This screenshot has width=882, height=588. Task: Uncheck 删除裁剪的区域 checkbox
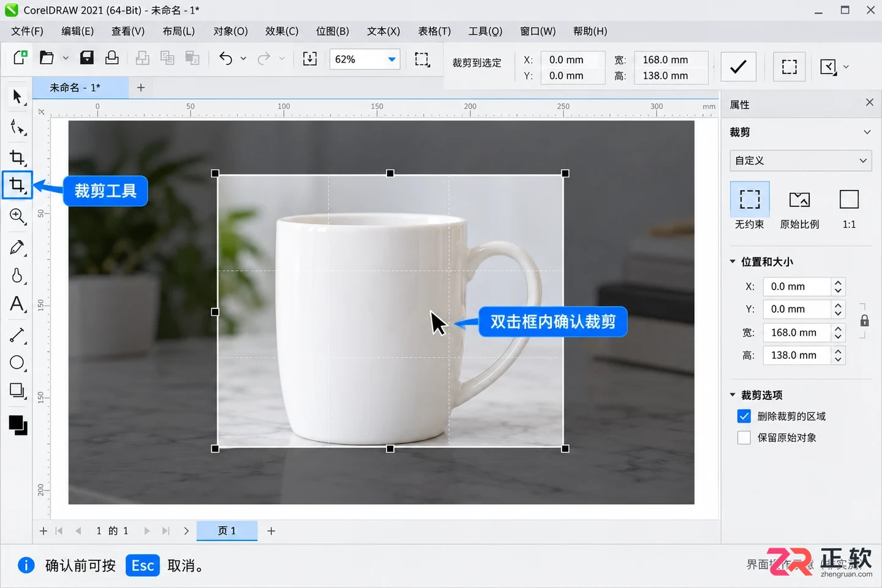tap(744, 417)
